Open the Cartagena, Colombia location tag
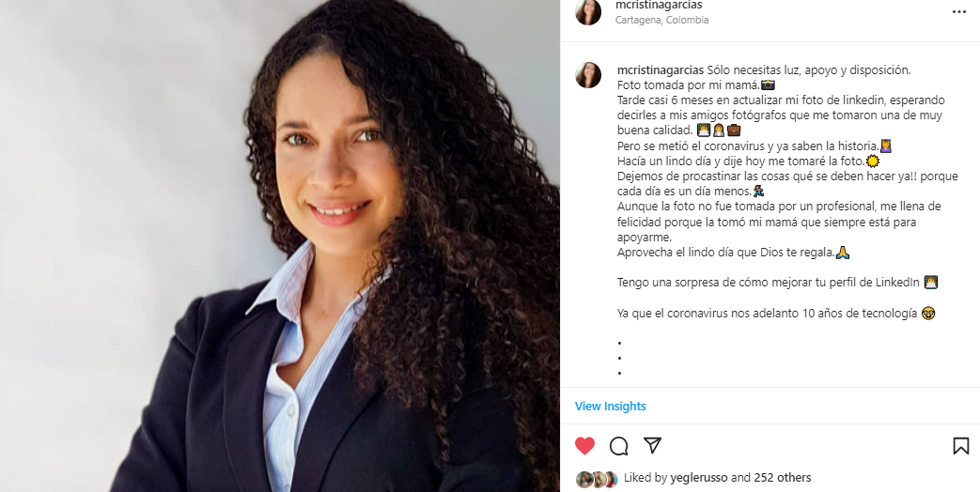This screenshot has height=492, width=980. pos(661,20)
